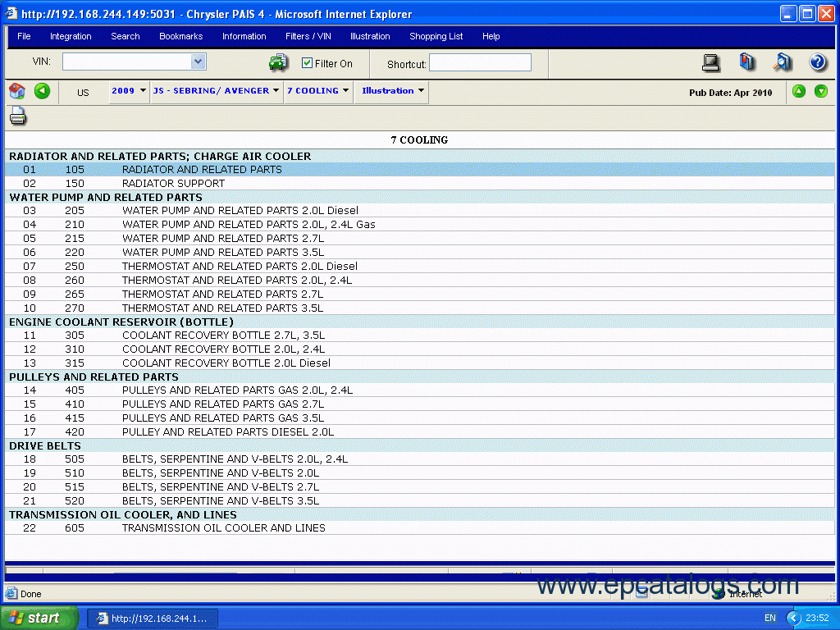This screenshot has height=630, width=840.
Task: Open PULLEYS AND RELATED PARTS GAS 3.5L
Action: pos(419,418)
